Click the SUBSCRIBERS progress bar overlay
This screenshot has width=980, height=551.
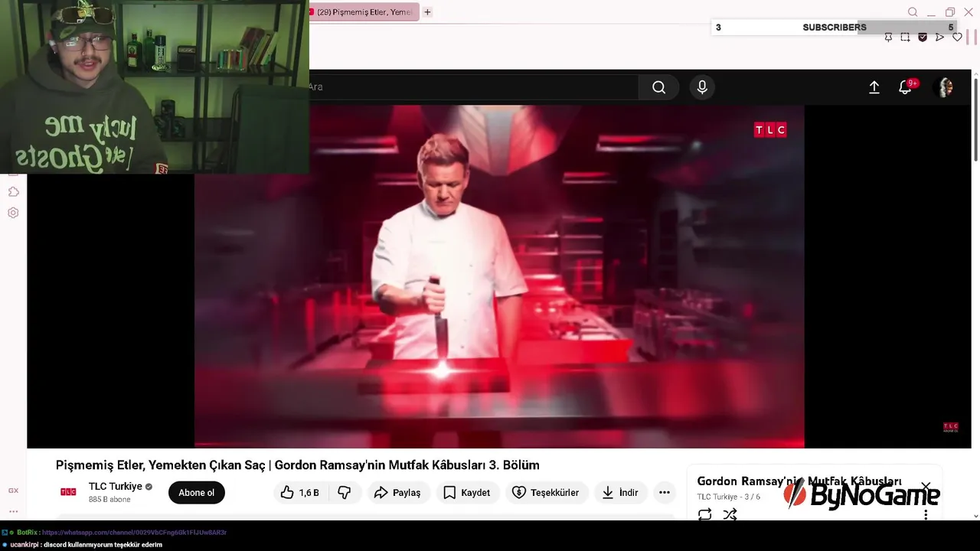click(835, 28)
